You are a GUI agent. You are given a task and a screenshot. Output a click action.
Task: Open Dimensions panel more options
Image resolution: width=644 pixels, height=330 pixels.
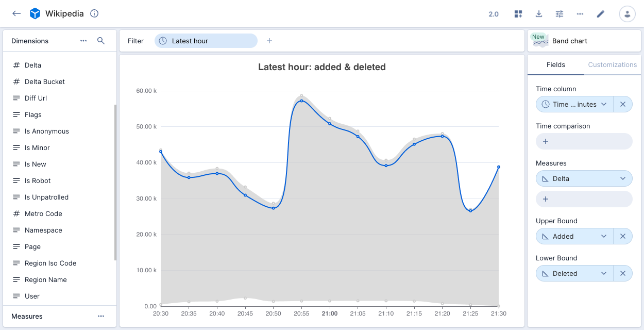[x=83, y=41]
